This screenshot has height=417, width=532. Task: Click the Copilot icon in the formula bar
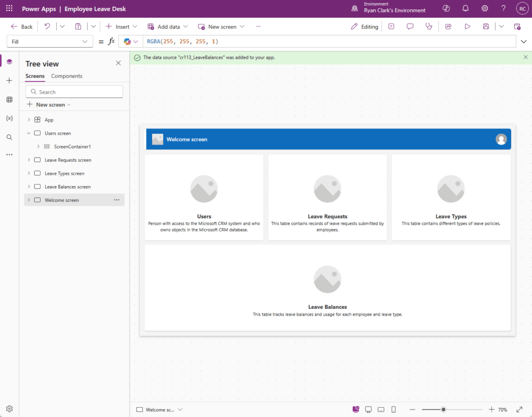[x=127, y=42]
